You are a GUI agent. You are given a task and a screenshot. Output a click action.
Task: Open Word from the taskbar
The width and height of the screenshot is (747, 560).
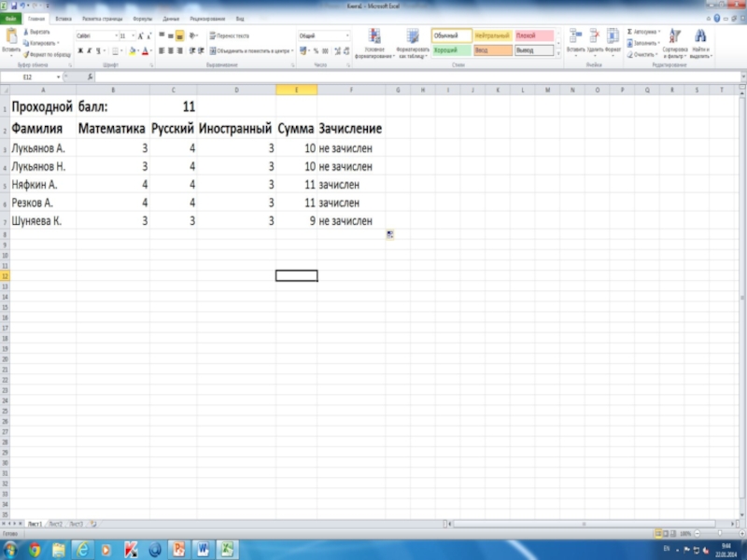[x=203, y=550]
